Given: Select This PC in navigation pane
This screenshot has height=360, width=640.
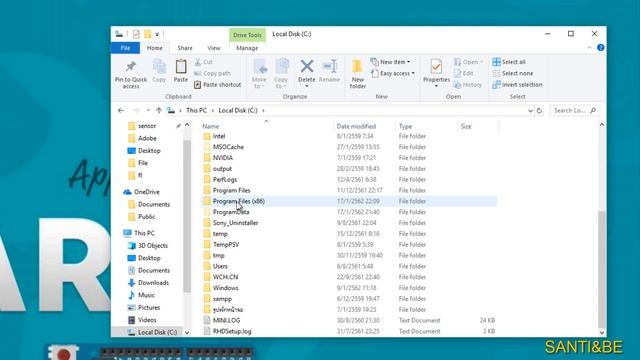Looking at the screenshot, I should (144, 233).
